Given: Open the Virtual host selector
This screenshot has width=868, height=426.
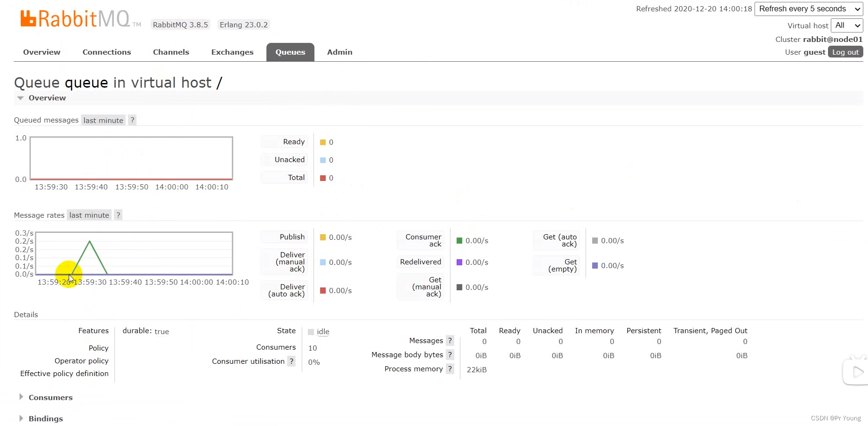Looking at the screenshot, I should tap(846, 25).
